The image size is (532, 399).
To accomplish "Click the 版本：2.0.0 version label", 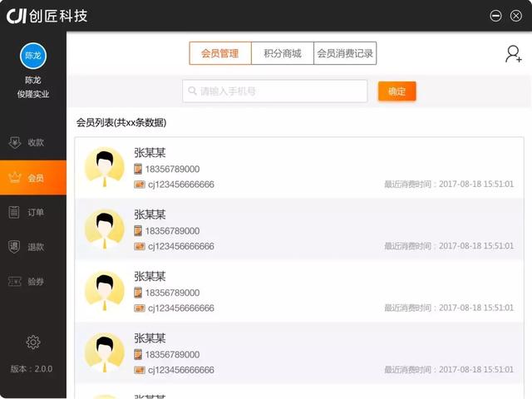I will coord(32,369).
